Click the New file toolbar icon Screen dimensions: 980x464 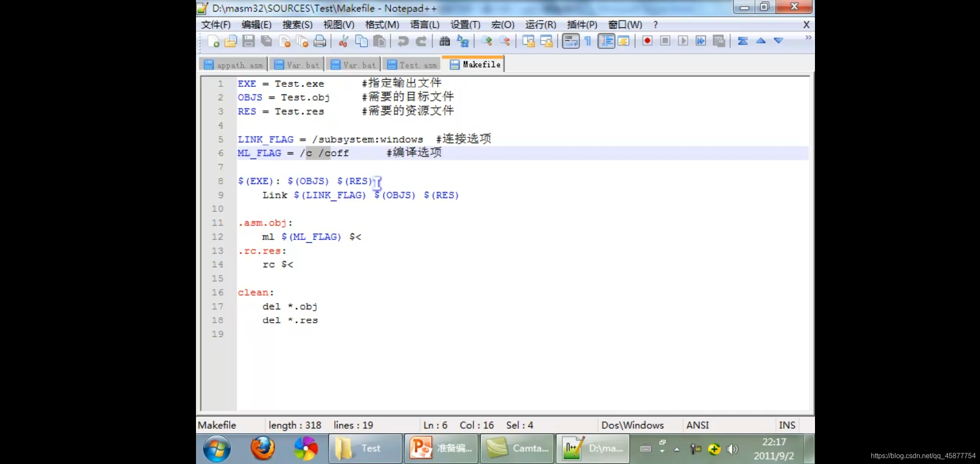point(213,41)
